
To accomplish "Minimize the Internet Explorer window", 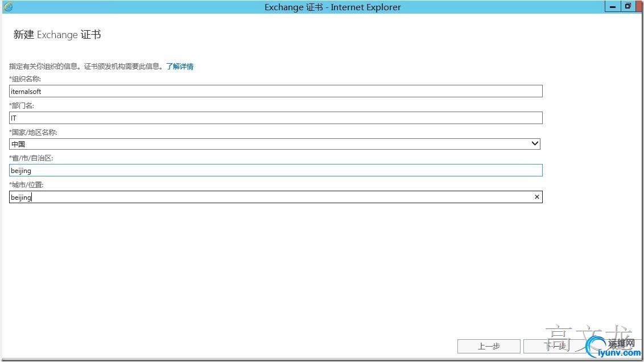I will pos(612,7).
